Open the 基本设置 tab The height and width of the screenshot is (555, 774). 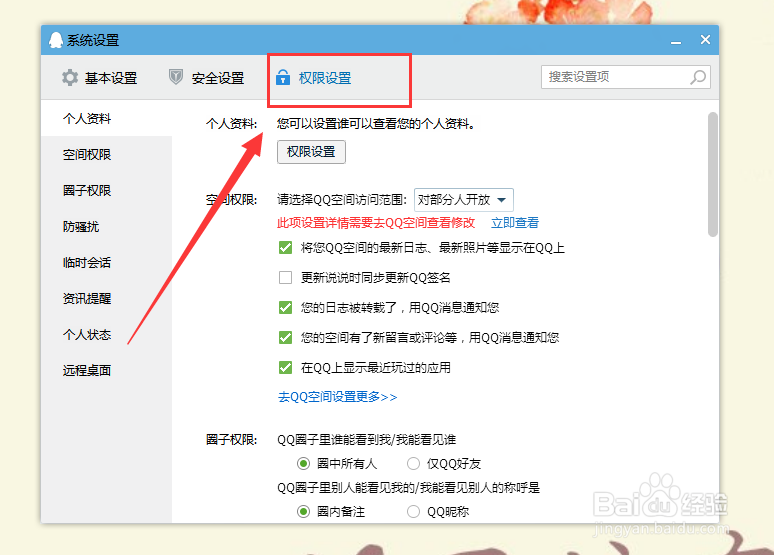tap(99, 78)
